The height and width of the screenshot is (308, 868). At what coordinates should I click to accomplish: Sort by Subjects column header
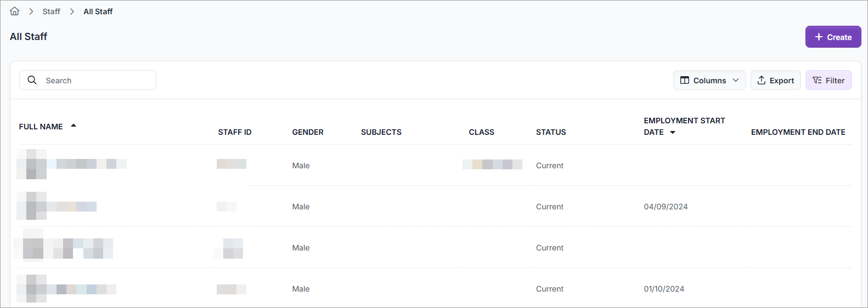[381, 132]
